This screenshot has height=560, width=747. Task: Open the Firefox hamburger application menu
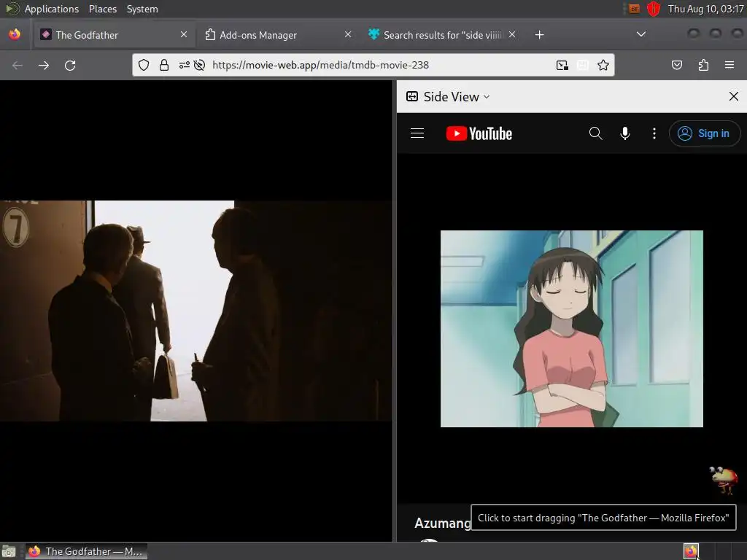(x=729, y=65)
